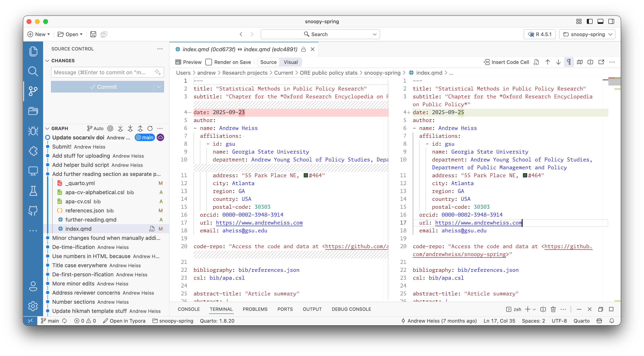Open the Commit button dropdown arrow
This screenshot has height=356, width=644.
point(159,87)
